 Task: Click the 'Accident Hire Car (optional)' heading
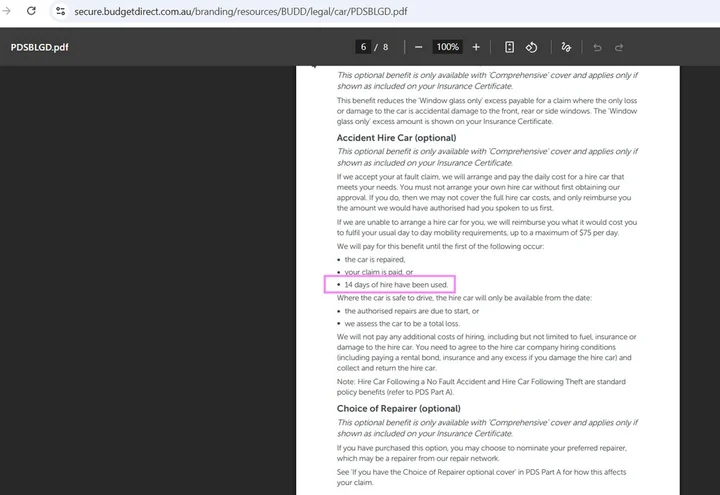(396, 138)
